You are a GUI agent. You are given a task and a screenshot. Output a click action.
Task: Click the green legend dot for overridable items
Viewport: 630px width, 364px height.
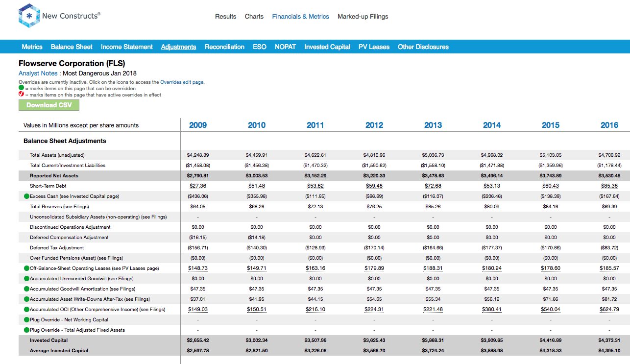pyautogui.click(x=21, y=88)
